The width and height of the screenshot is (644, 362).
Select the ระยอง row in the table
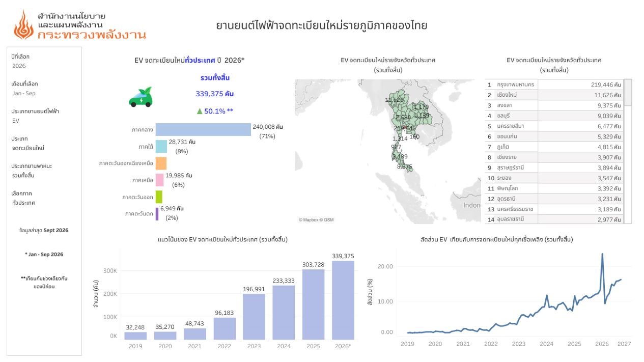point(554,178)
